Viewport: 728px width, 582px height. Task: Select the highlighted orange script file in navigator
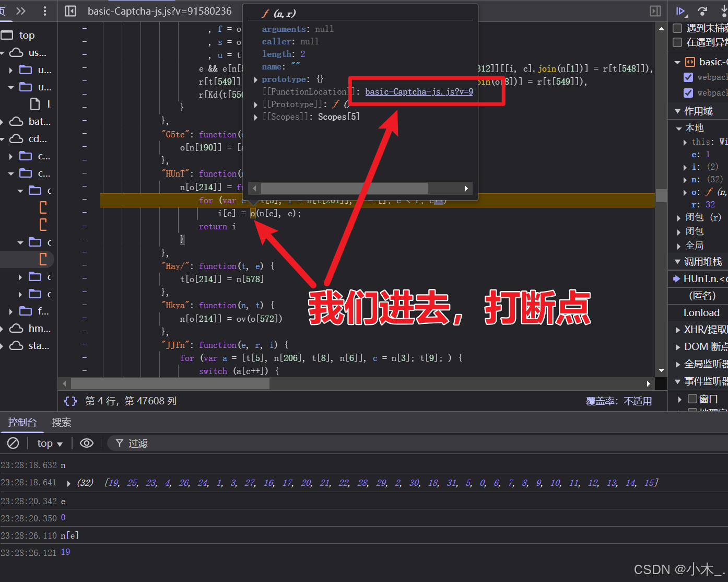[43, 259]
